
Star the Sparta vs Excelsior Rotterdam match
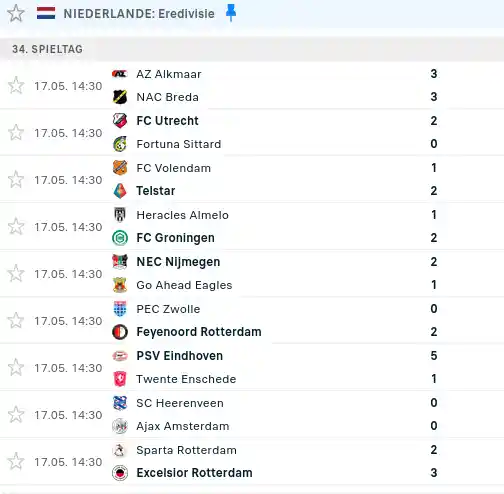(x=16, y=461)
